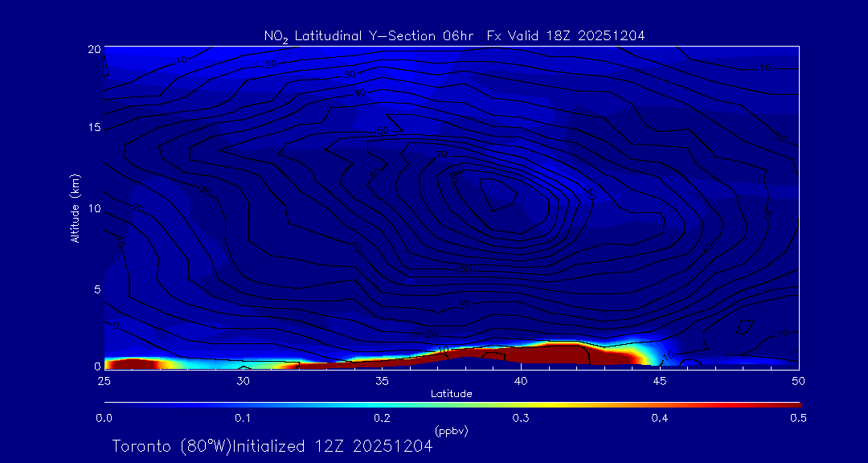
Task: Click the colorbar tick label "0.5"
Action: coord(799,419)
